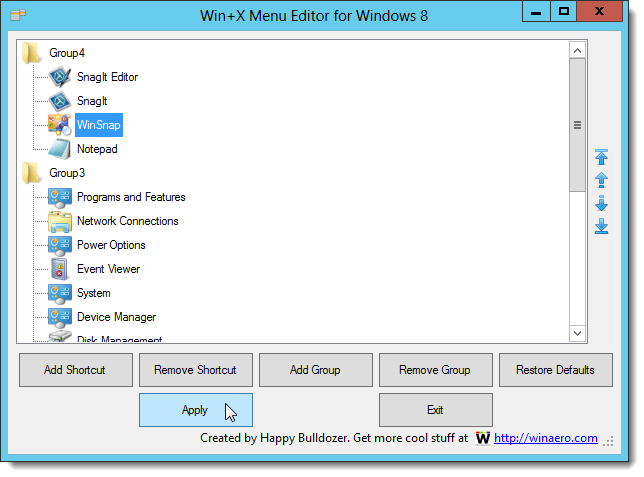Click the Move to bottom arrow icon
644x477 pixels.
(601, 226)
